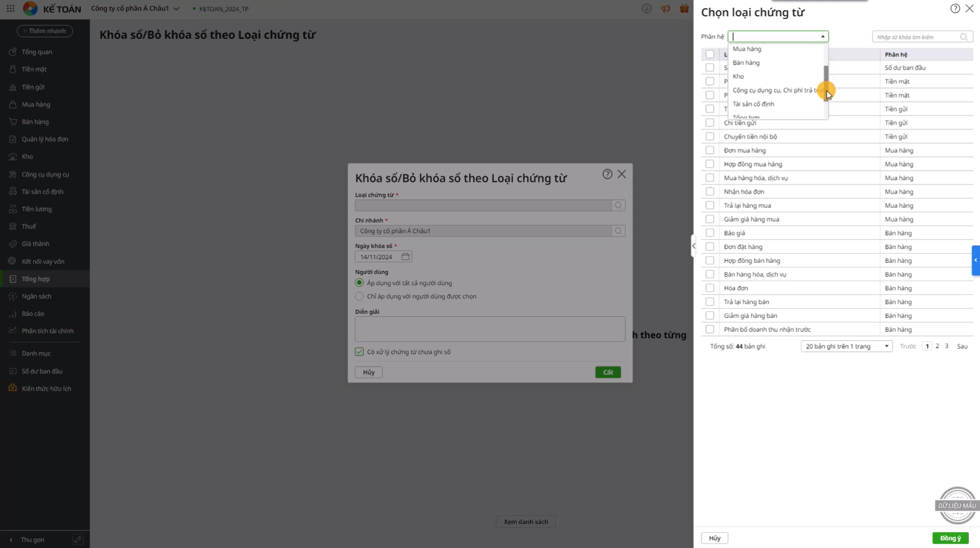
Task: Go to page 2 of the records
Action: coord(937,346)
